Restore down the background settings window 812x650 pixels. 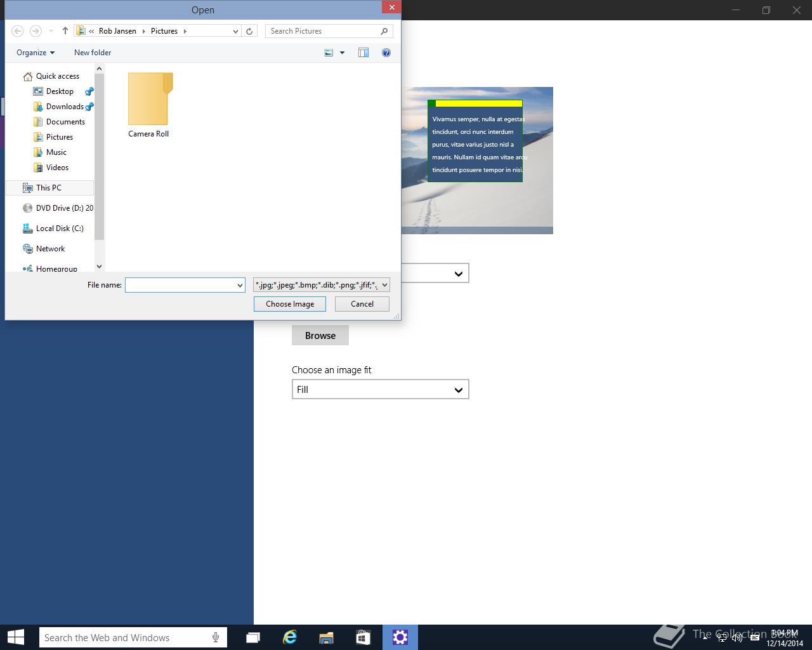(766, 10)
